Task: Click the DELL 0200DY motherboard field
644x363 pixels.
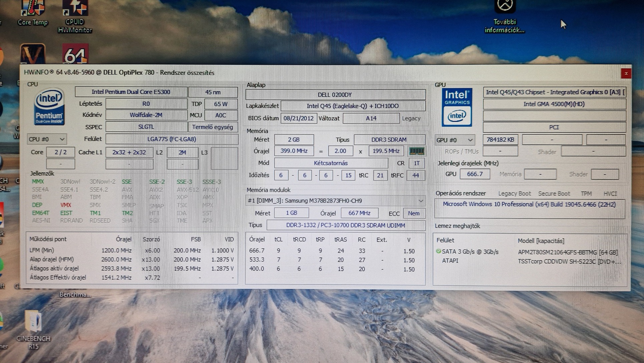Action: tap(335, 95)
